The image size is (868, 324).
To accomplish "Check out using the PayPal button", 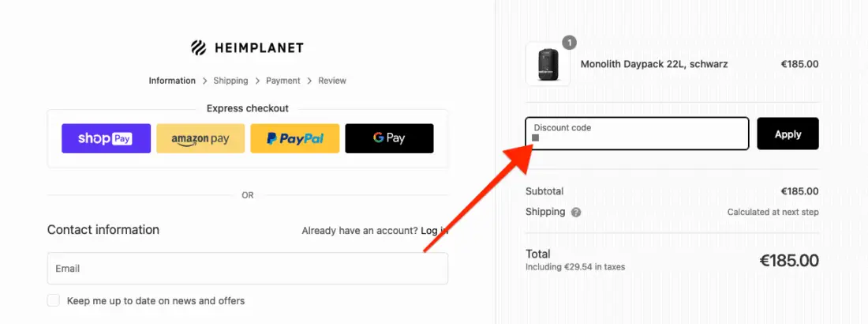I will tap(295, 138).
